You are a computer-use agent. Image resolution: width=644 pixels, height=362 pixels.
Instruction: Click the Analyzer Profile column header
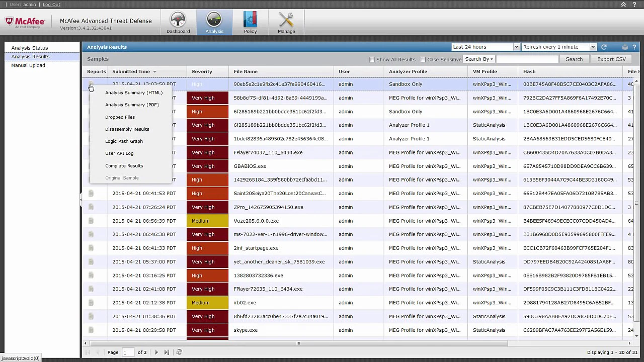408,71
